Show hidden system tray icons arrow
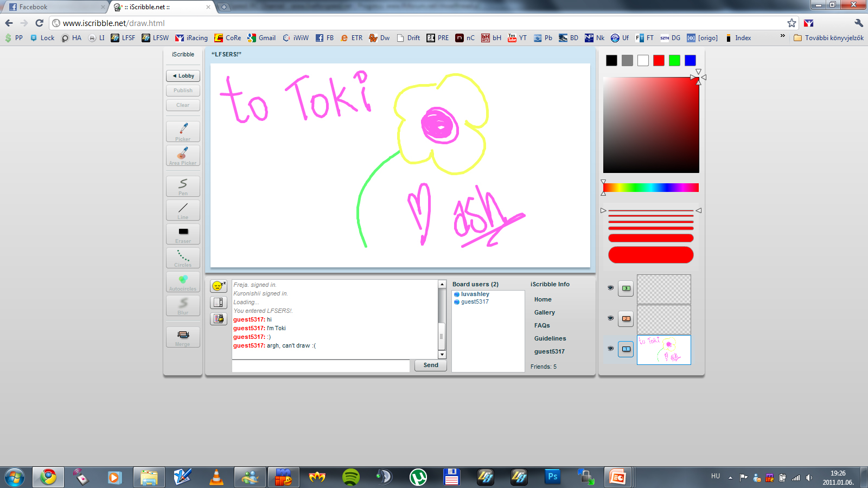Viewport: 868px width, 488px height. coord(730,478)
